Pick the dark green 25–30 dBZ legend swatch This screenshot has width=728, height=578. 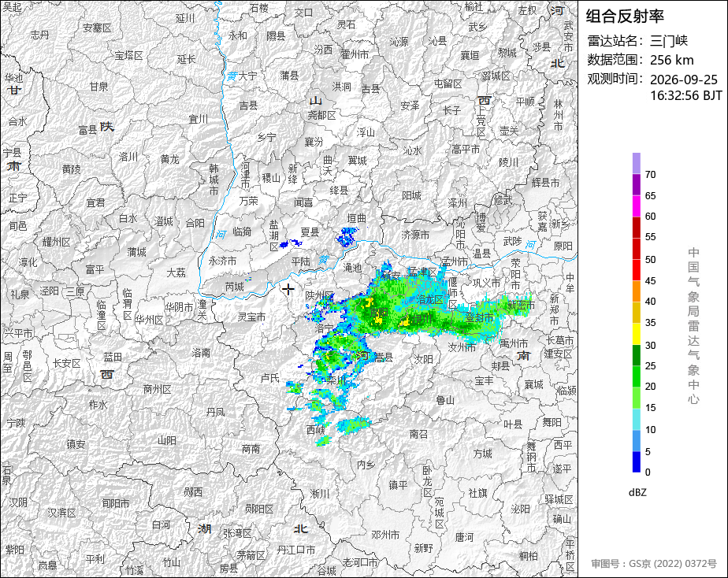click(636, 355)
